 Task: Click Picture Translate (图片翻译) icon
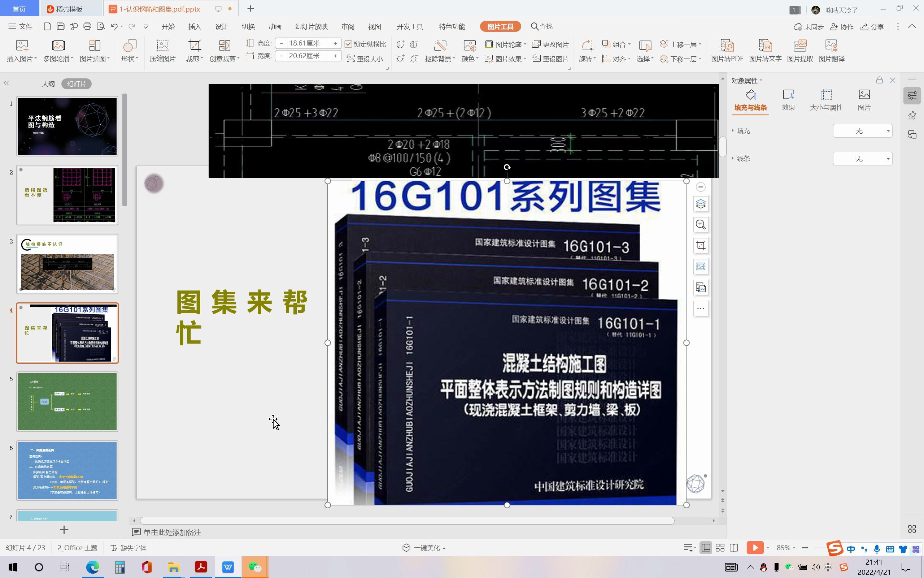(831, 51)
